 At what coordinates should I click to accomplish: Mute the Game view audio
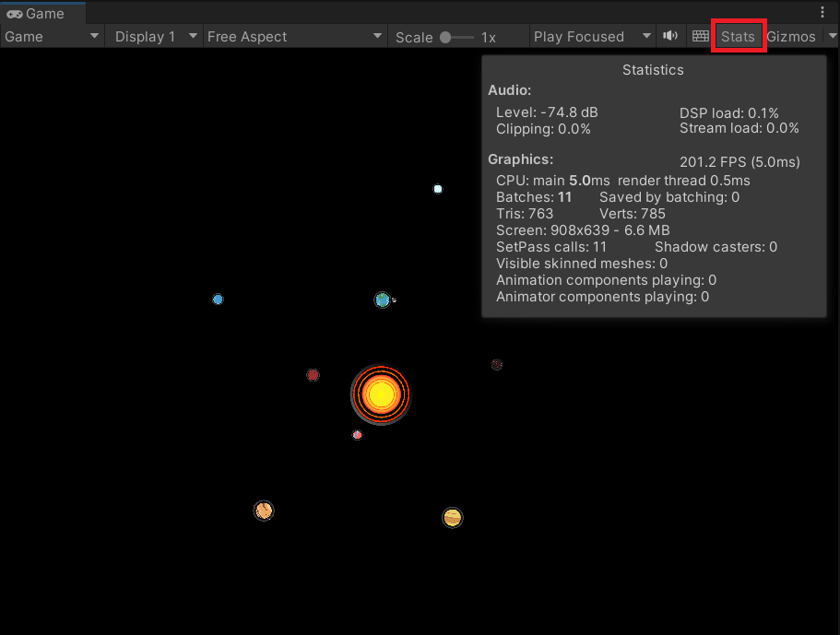click(x=670, y=37)
